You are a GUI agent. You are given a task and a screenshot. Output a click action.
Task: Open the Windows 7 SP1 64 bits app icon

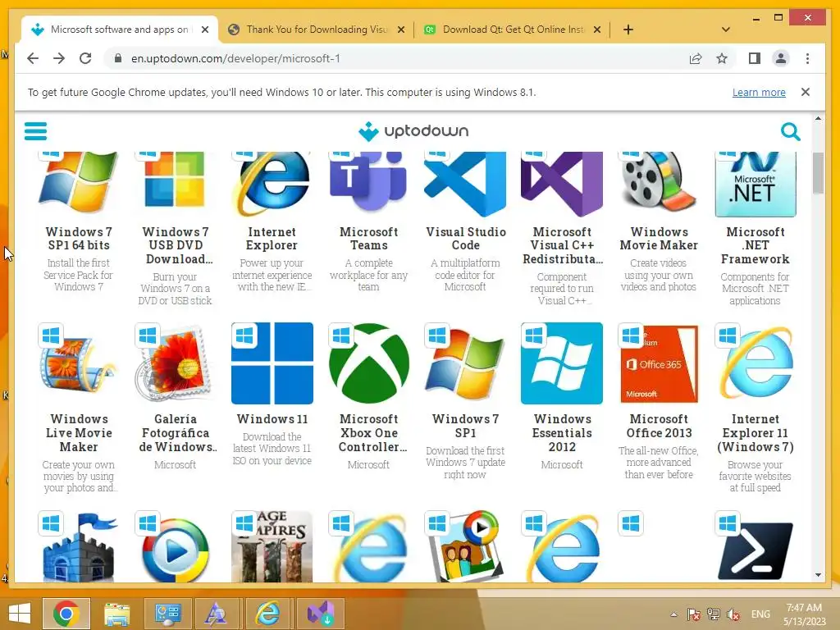click(x=79, y=185)
